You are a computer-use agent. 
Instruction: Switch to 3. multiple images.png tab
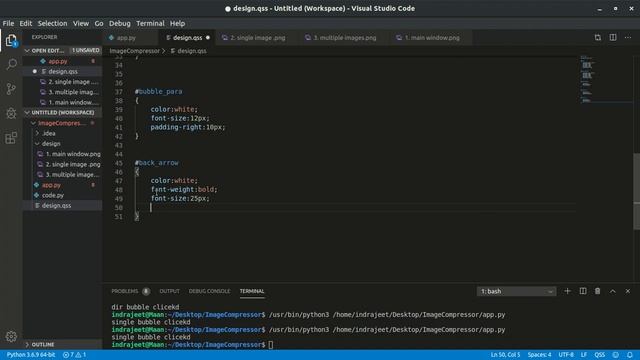(x=344, y=38)
